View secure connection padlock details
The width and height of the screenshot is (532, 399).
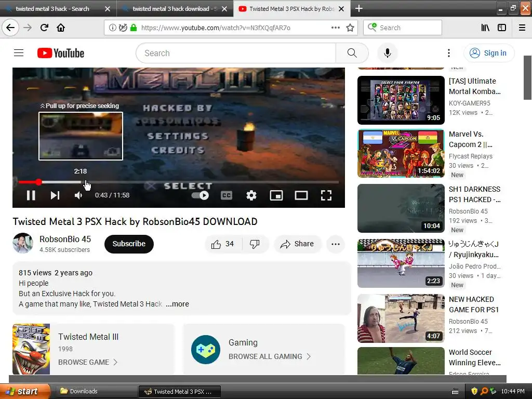(x=134, y=28)
